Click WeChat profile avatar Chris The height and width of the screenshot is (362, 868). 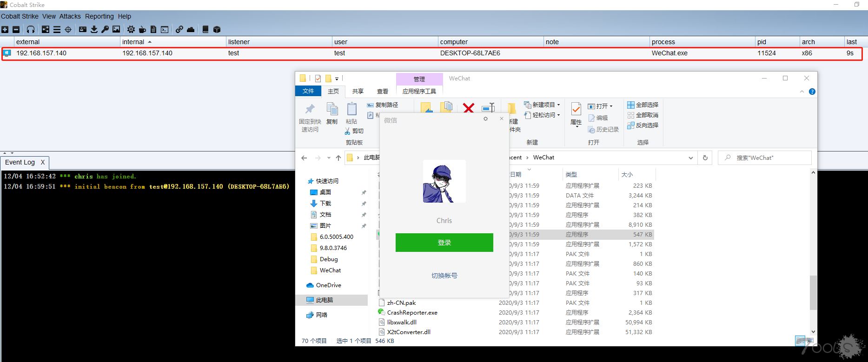(x=444, y=181)
